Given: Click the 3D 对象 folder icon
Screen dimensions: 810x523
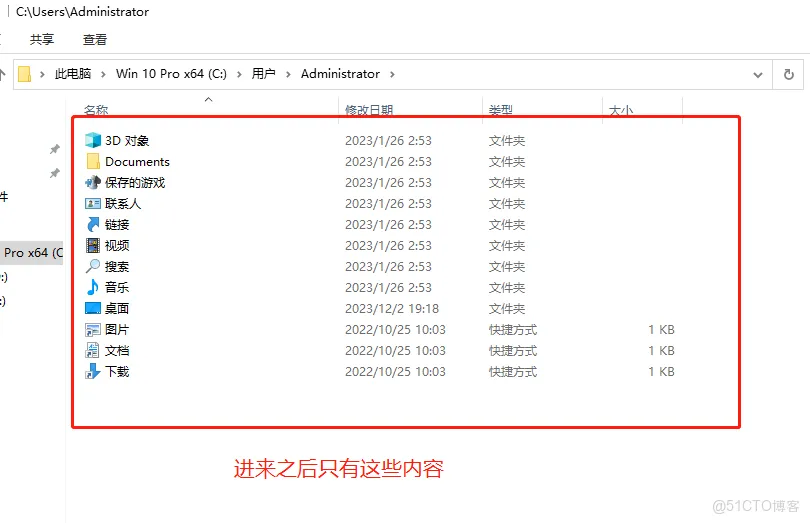Looking at the screenshot, I should point(93,141).
